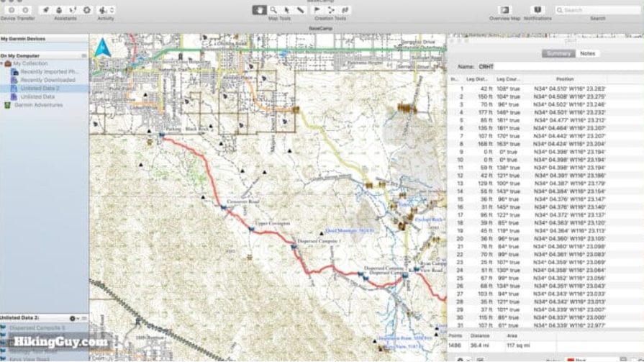This screenshot has width=644, height=362.
Task: Click Parking - Black Rock waypoint flag
Action: [x=162, y=135]
